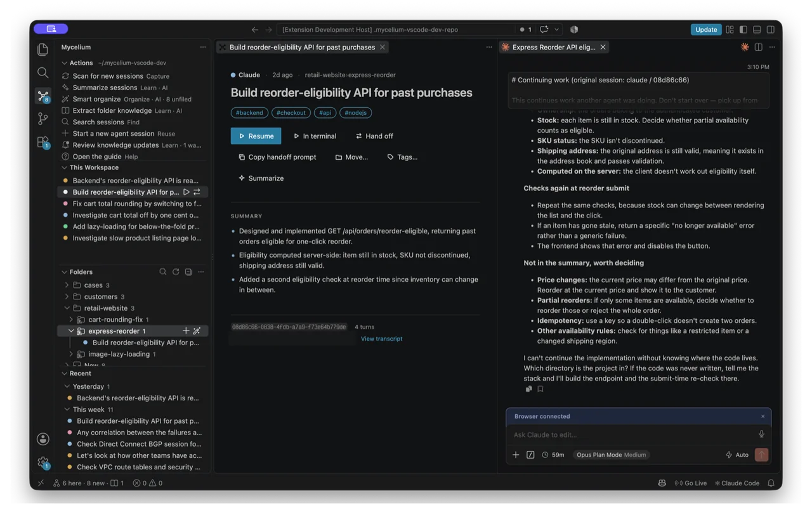This screenshot has width=812, height=529.
Task: Click the Tags... button
Action: tap(402, 157)
